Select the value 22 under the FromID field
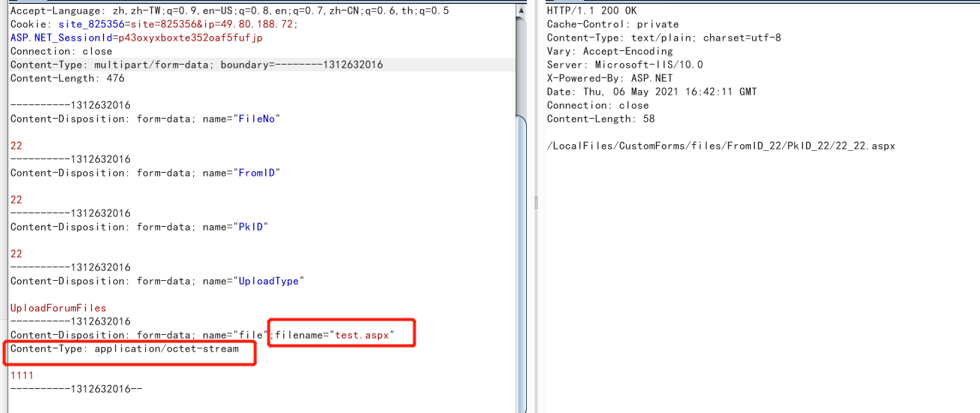Screen dimensions: 980x413 (17, 200)
